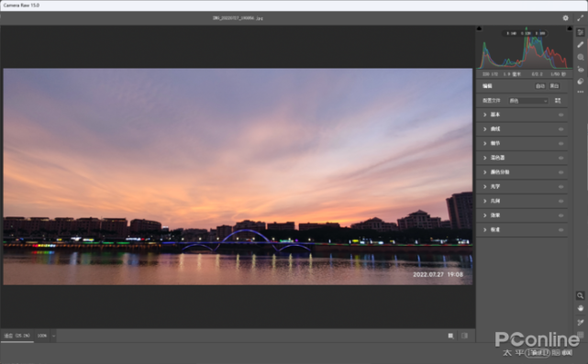Toggle the grid overlay icon
Screen dimensions: 588x364
coord(580,335)
